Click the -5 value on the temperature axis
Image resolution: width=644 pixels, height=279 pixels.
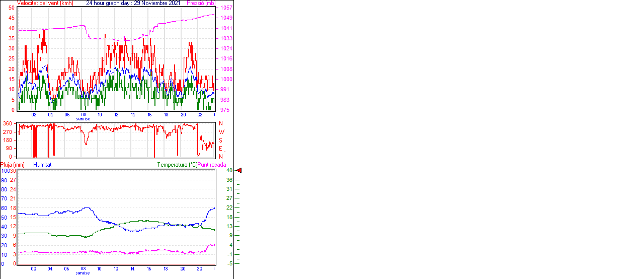click(229, 263)
